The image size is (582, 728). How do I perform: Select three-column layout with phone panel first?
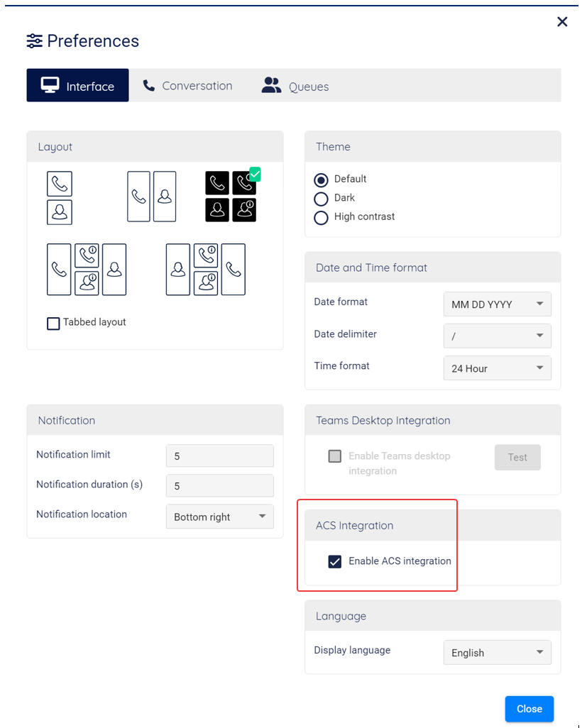[87, 270]
